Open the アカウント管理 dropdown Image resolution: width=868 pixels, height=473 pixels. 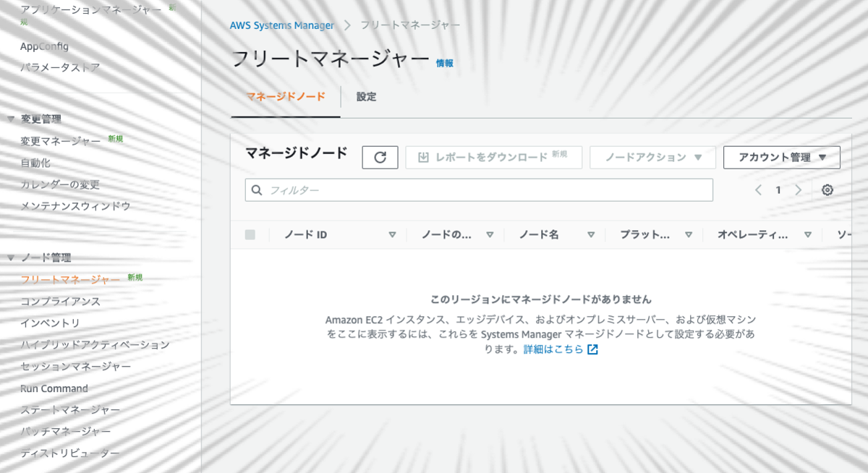coord(782,157)
